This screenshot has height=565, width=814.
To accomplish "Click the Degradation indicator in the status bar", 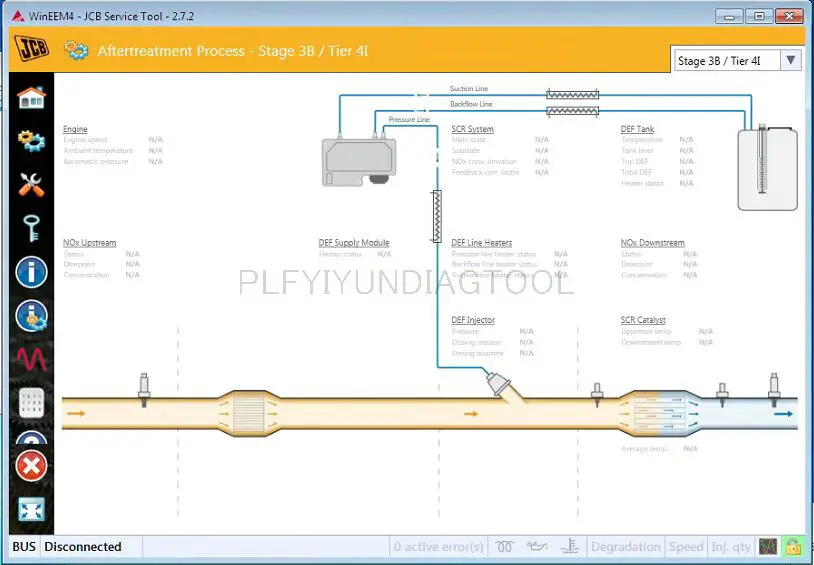I will coord(626,547).
